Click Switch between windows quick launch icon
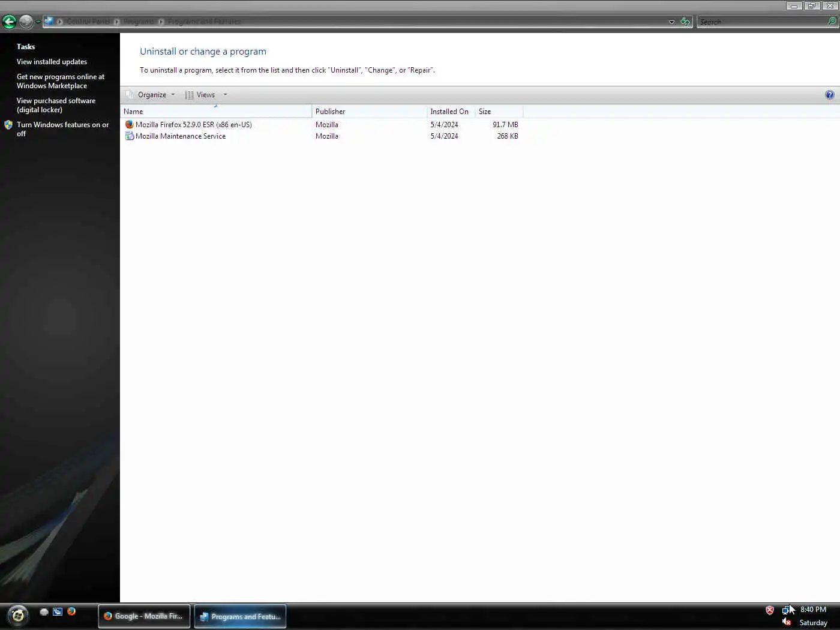 click(x=58, y=612)
